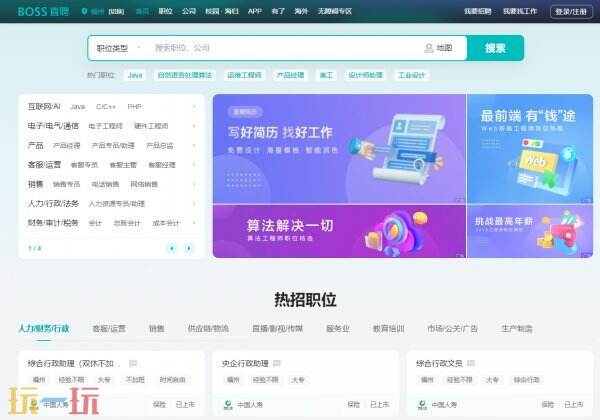
Task: Click the location pin icon in header
Action: tap(85, 11)
